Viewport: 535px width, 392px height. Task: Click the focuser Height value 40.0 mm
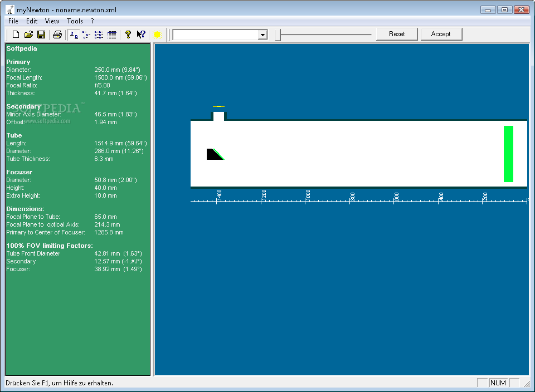pos(105,188)
